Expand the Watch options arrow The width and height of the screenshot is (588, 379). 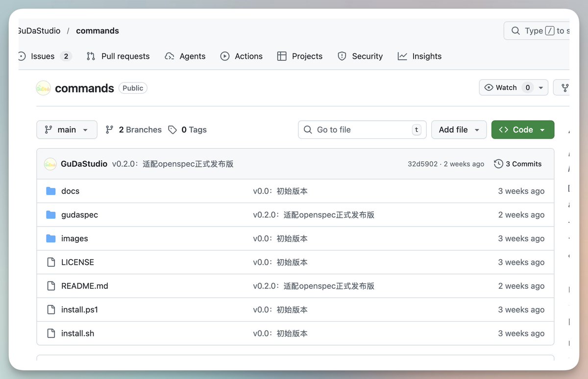[540, 88]
